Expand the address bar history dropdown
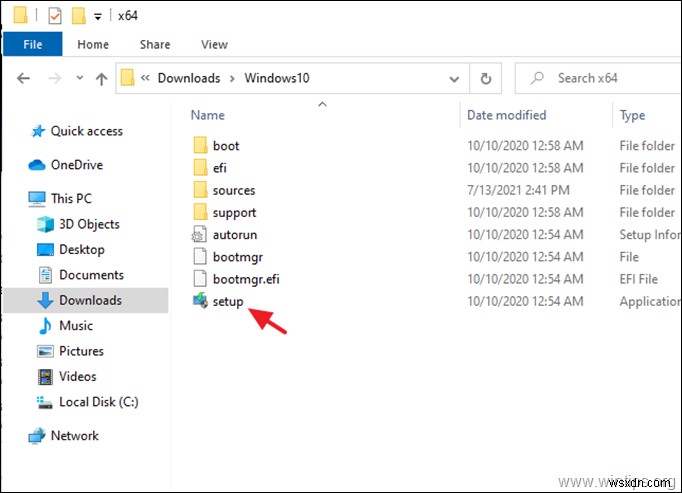The width and height of the screenshot is (682, 493). (x=454, y=79)
